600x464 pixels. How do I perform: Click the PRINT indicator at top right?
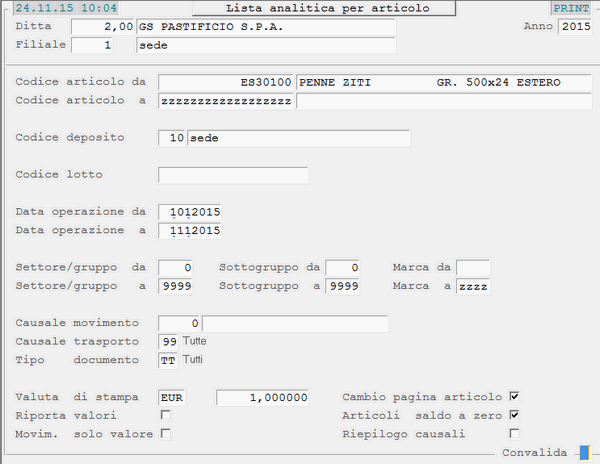(x=571, y=8)
